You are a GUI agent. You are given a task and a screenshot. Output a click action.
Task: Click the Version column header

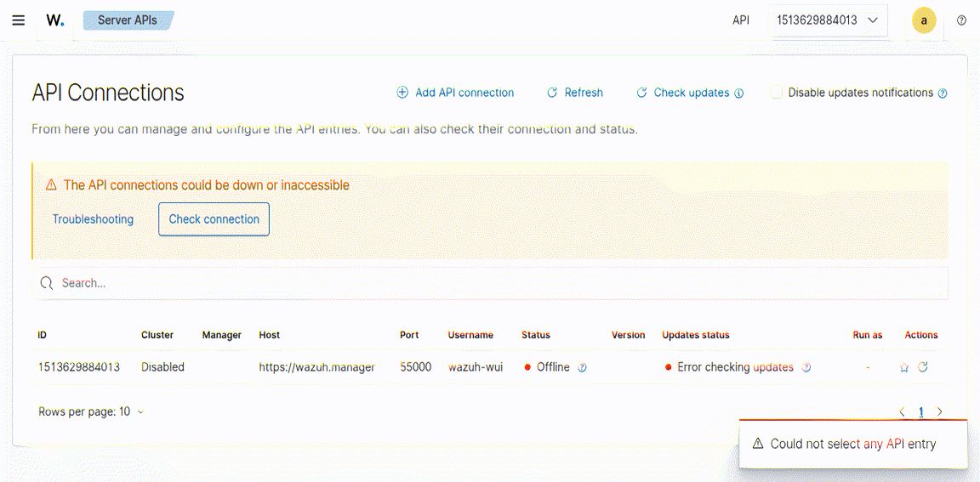click(628, 335)
